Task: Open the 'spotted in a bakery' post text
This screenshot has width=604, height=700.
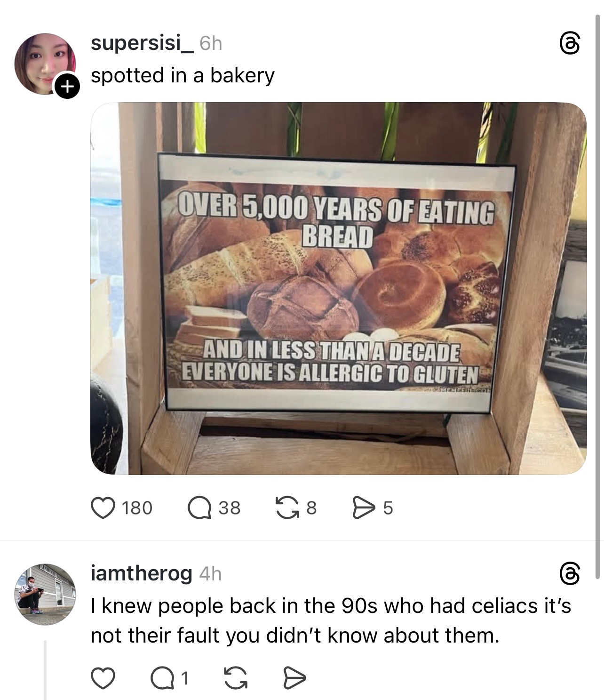Action: [x=183, y=75]
